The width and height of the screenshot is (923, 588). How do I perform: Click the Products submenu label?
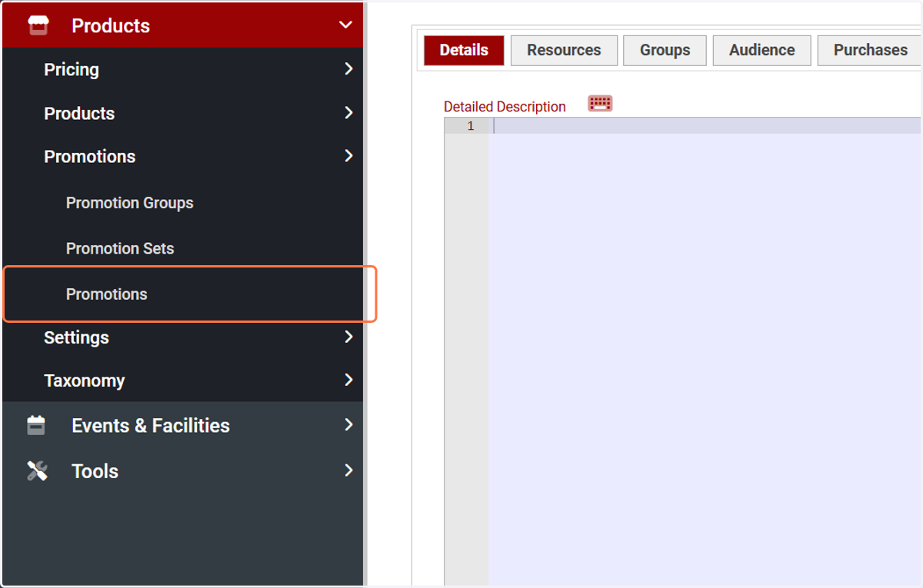click(x=79, y=113)
